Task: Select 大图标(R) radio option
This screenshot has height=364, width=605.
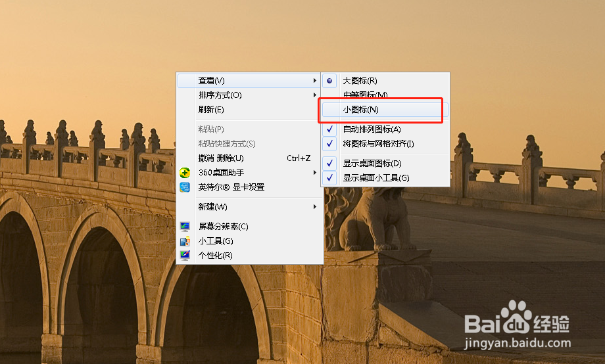Action: [x=385, y=81]
